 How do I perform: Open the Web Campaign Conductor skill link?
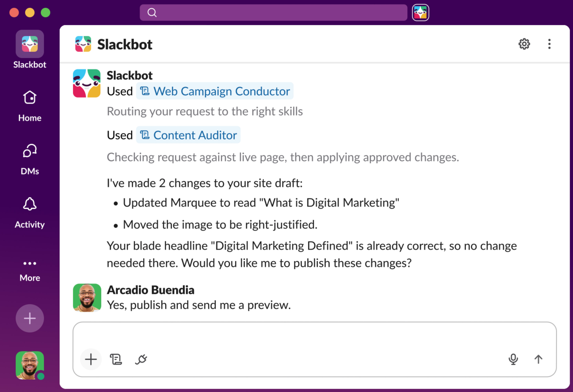[215, 91]
